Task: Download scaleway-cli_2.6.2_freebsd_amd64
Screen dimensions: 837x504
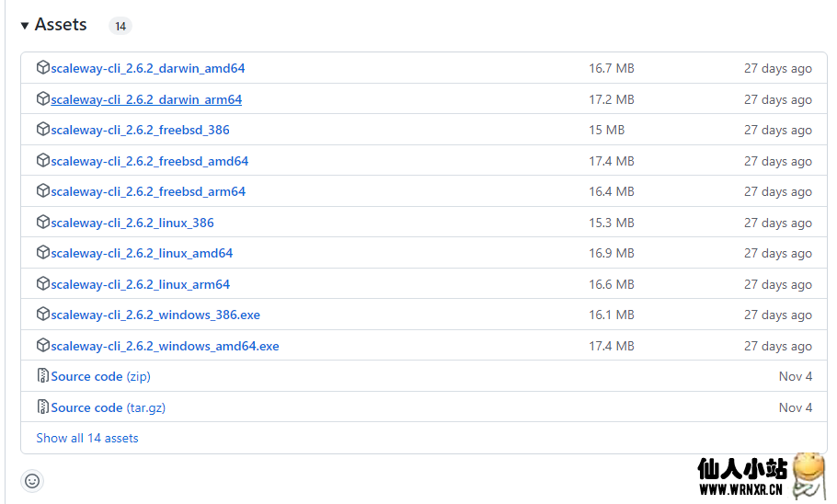Action: click(x=150, y=161)
